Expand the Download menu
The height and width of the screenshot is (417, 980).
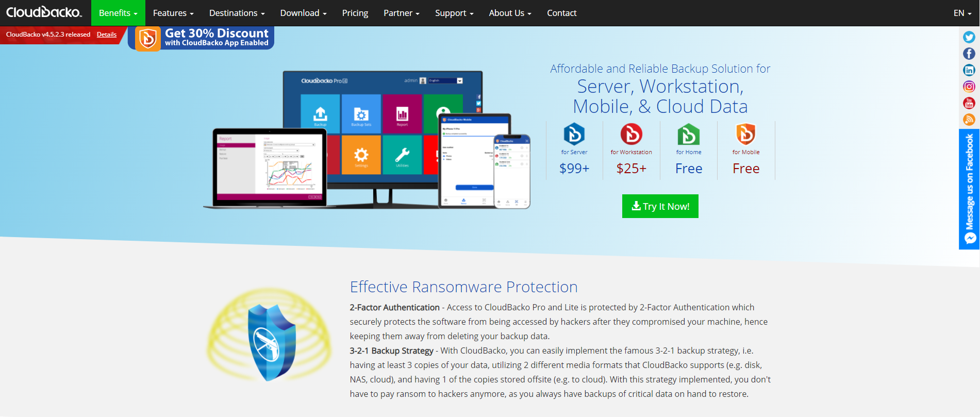click(x=304, y=13)
